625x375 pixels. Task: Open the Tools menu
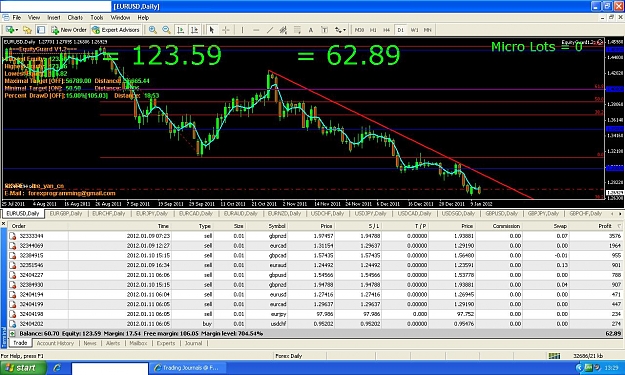[x=96, y=18]
